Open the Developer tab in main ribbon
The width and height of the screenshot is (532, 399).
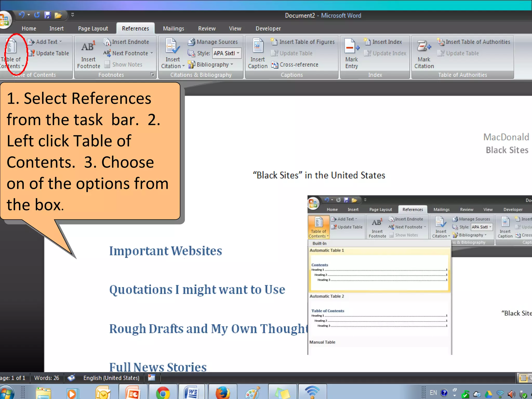tap(268, 29)
